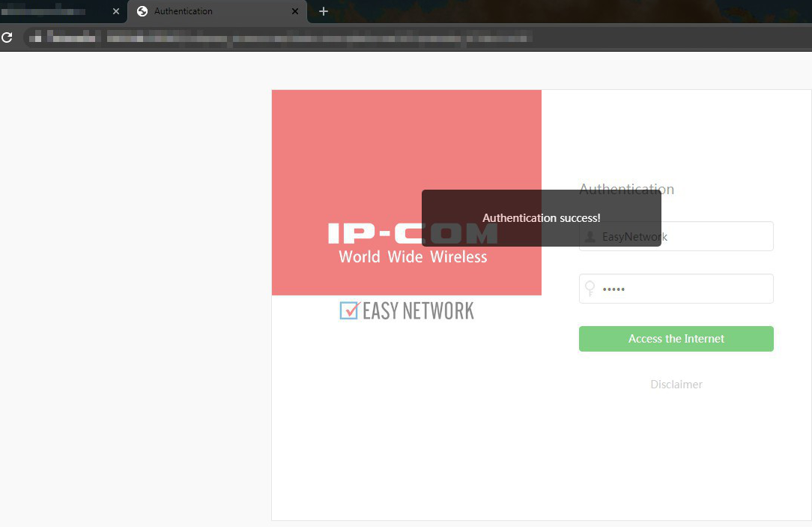The image size is (812, 527).
Task: Open the Disclaimer link
Action: (x=676, y=385)
